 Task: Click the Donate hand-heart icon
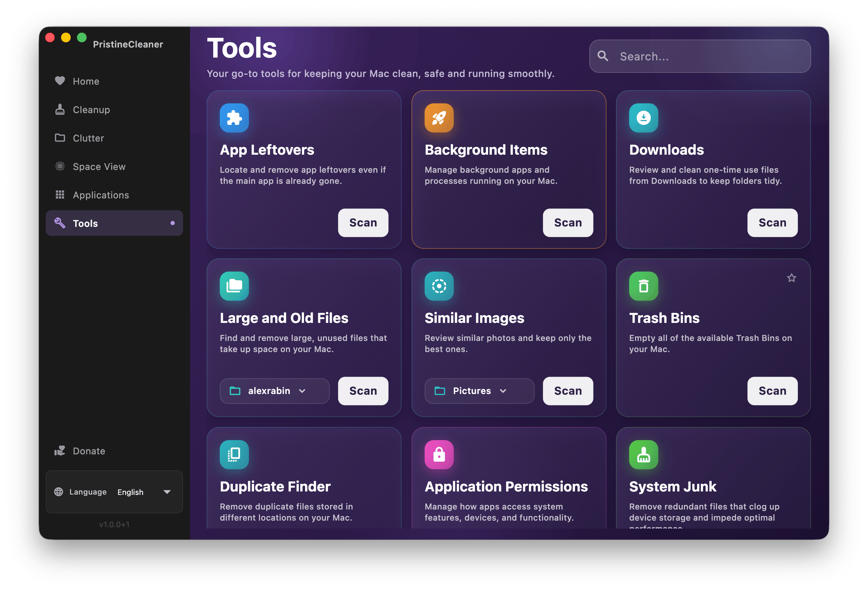click(x=60, y=451)
